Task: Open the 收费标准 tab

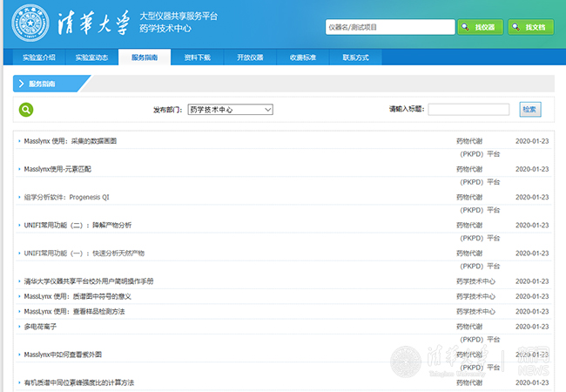Action: [x=302, y=57]
